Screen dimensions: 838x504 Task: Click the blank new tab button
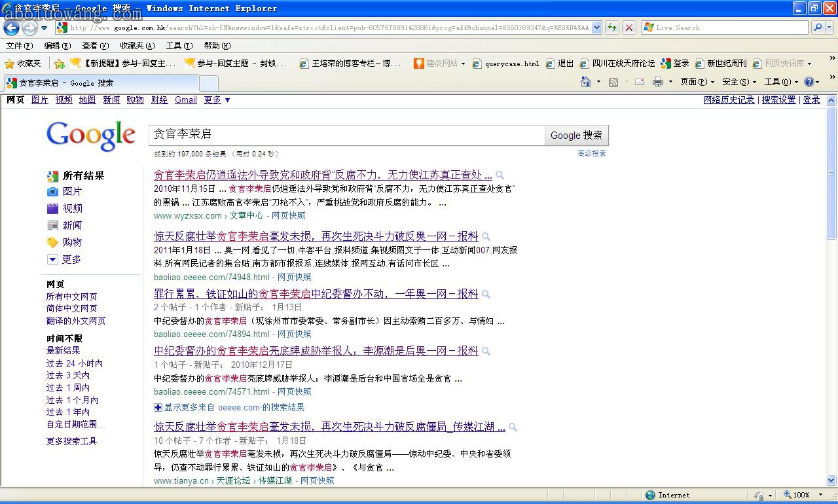coord(208,83)
